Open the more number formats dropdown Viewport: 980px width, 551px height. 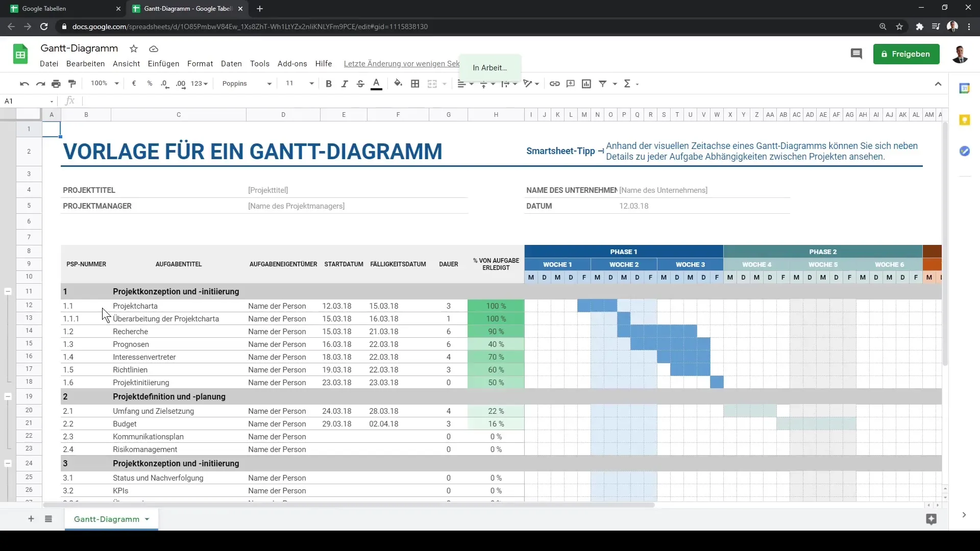tap(199, 84)
